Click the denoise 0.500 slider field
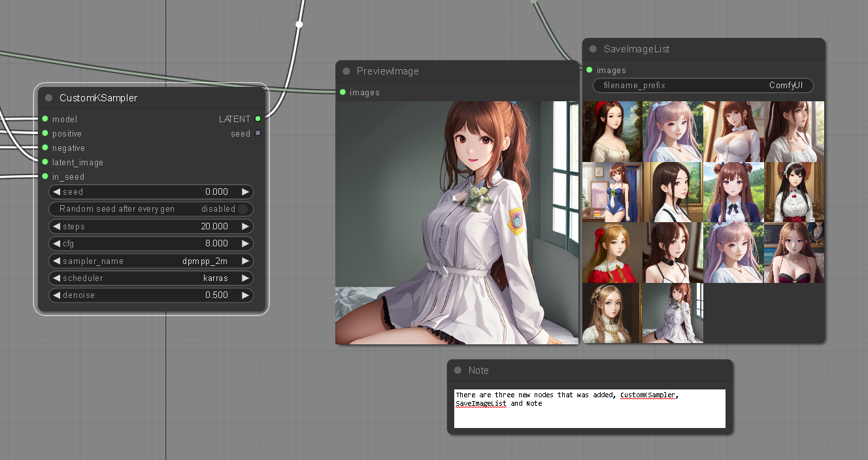The height and width of the screenshot is (460, 868). 151,295
